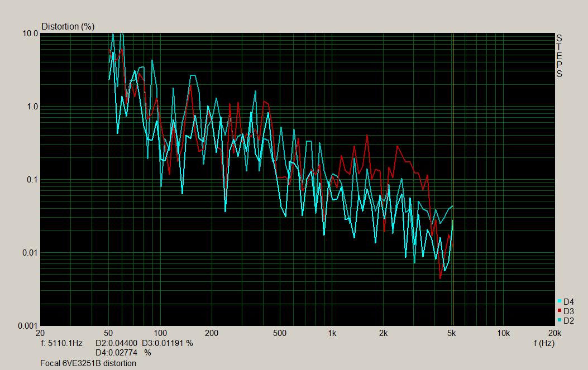Click the 'Distortion (%)' axis title
The width and height of the screenshot is (588, 370).
coord(68,27)
